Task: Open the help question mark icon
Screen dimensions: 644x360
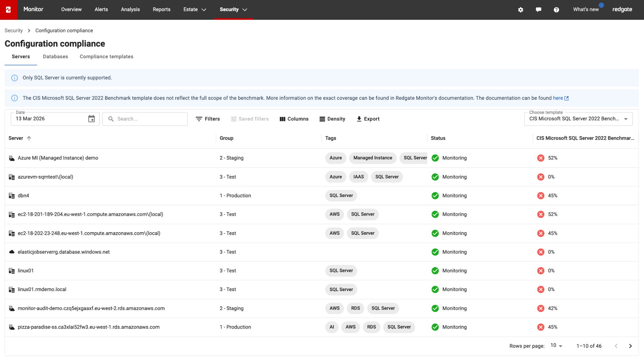Action: click(x=556, y=9)
